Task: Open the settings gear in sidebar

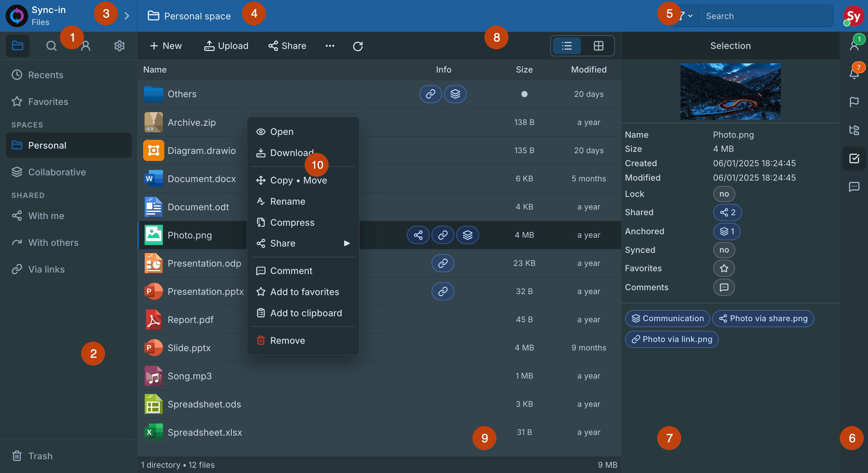Action: coord(120,46)
